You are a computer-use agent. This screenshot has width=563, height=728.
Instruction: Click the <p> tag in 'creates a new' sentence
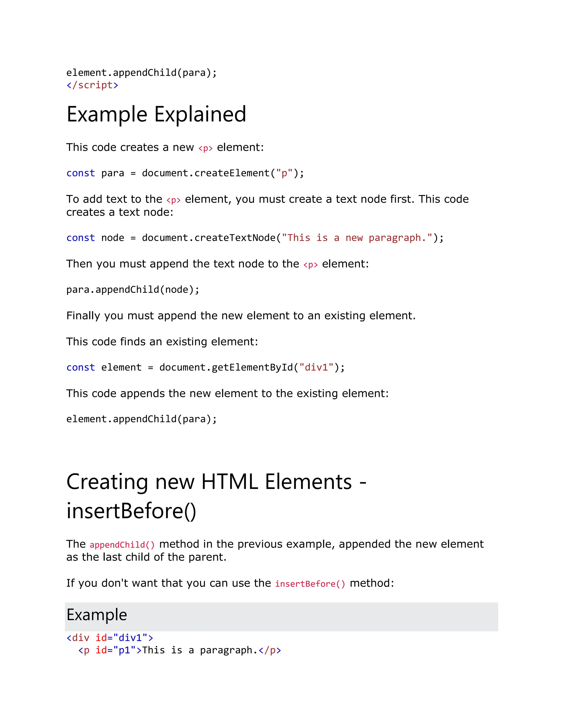click(205, 148)
